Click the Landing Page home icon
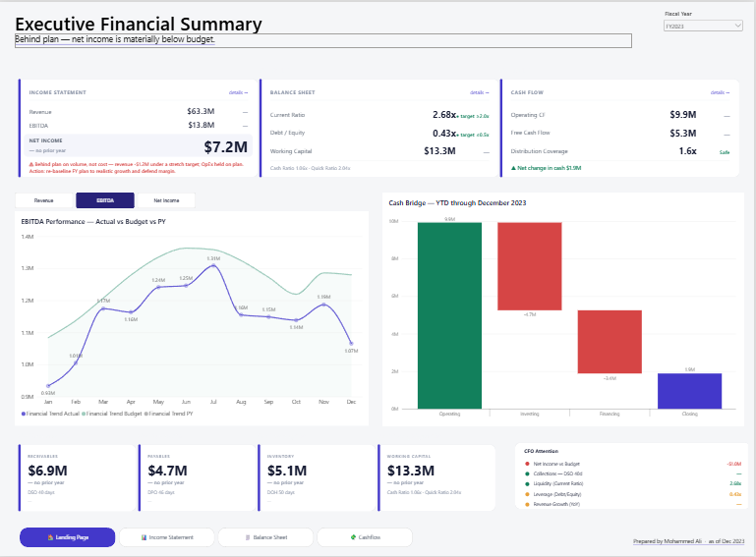This screenshot has width=756, height=557. pyautogui.click(x=50, y=537)
